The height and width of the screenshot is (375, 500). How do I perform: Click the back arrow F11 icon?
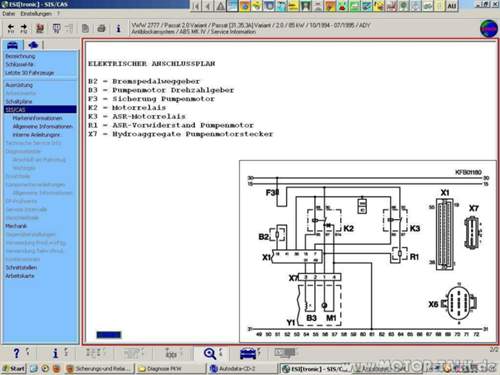pyautogui.click(x=11, y=29)
